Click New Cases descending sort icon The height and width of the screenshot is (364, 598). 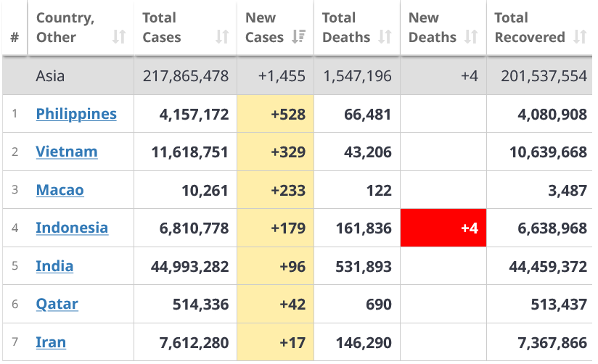tap(298, 37)
